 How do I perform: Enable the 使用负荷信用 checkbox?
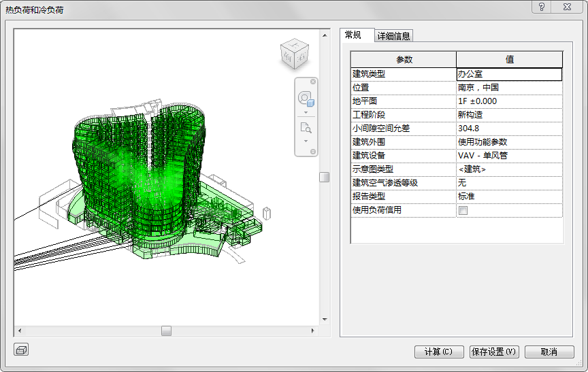click(x=463, y=210)
